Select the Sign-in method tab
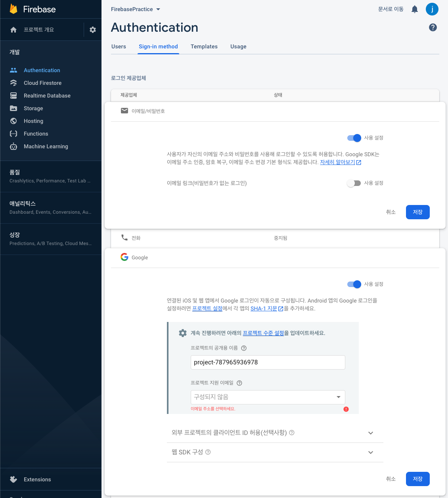 pos(158,46)
